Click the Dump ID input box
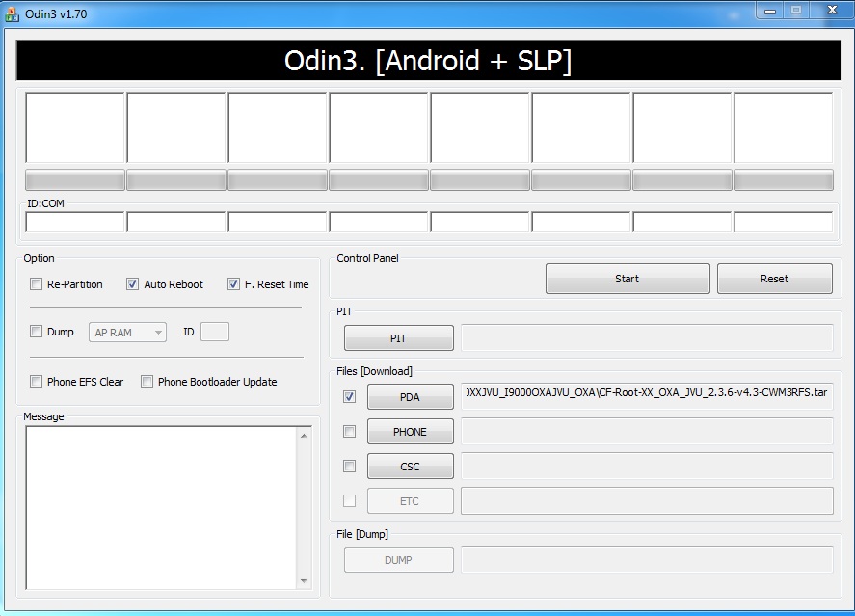This screenshot has width=855, height=616. click(215, 332)
